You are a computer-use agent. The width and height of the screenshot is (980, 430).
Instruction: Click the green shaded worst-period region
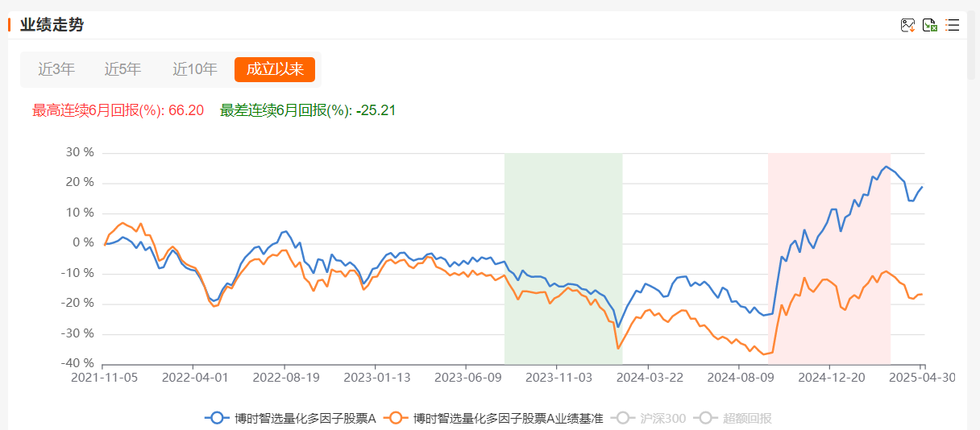coord(563,258)
